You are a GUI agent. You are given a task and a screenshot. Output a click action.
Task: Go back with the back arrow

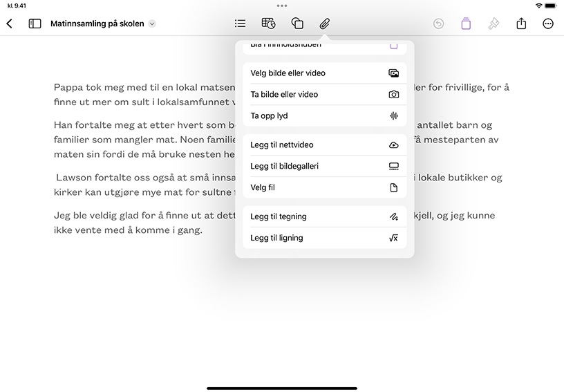click(x=10, y=24)
